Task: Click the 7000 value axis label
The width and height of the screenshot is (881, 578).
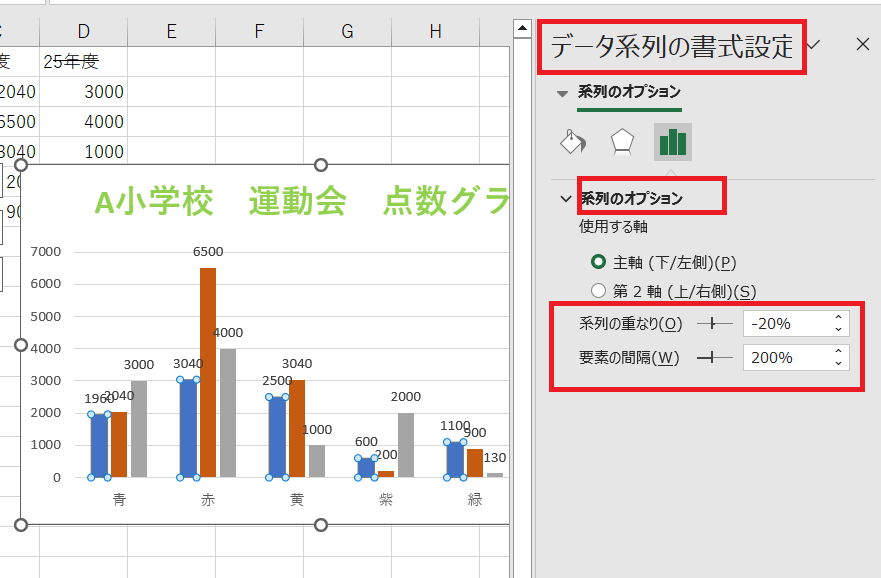Action: pos(46,252)
